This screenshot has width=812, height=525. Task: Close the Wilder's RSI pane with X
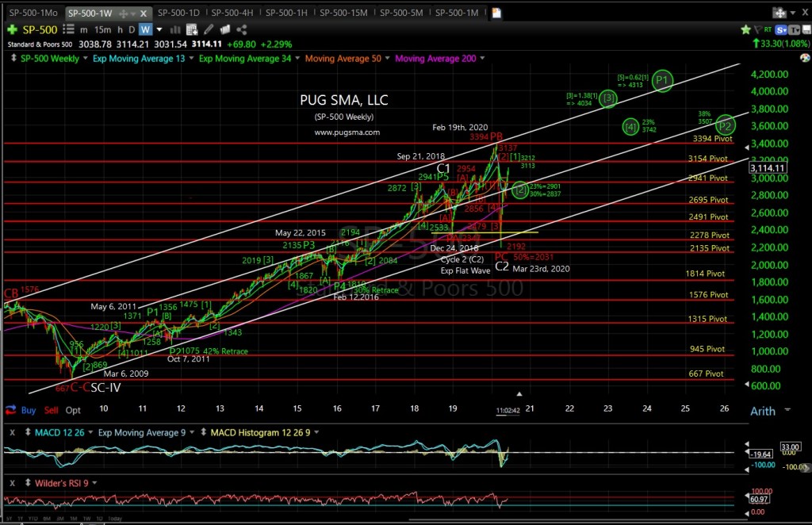pos(13,483)
